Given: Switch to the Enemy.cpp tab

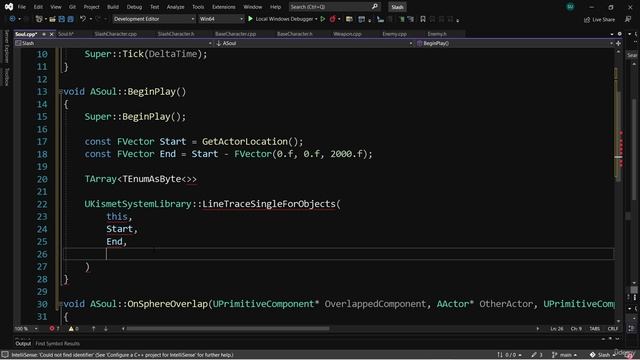Looking at the screenshot, I should (x=394, y=34).
